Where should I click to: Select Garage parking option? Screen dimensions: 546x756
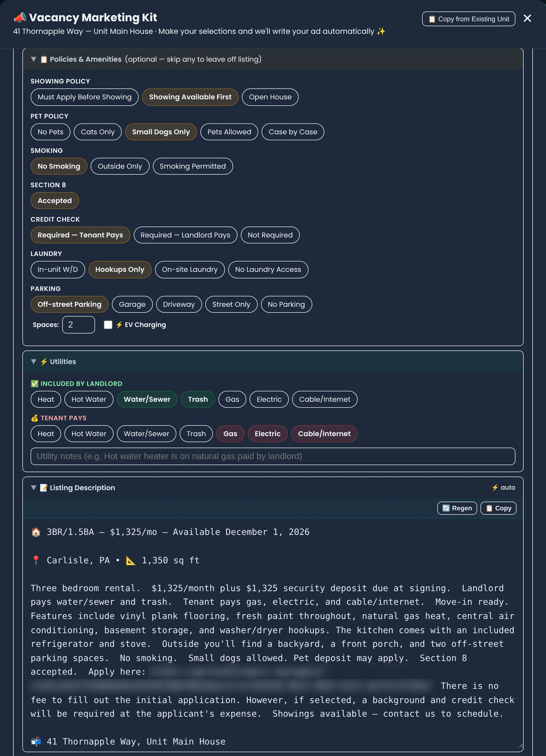(x=132, y=304)
